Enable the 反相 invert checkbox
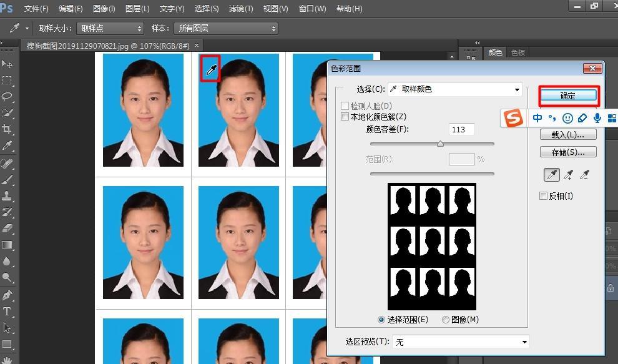 pos(543,196)
